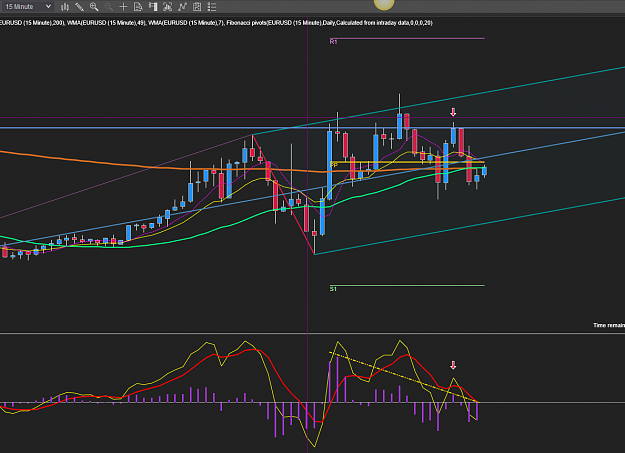625x453 pixels.
Task: Enable the crosshair plus cursor icon
Action: (123, 7)
